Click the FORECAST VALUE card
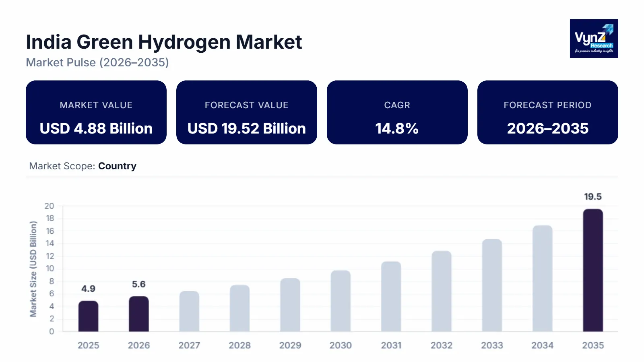The height and width of the screenshot is (362, 644). 246,113
